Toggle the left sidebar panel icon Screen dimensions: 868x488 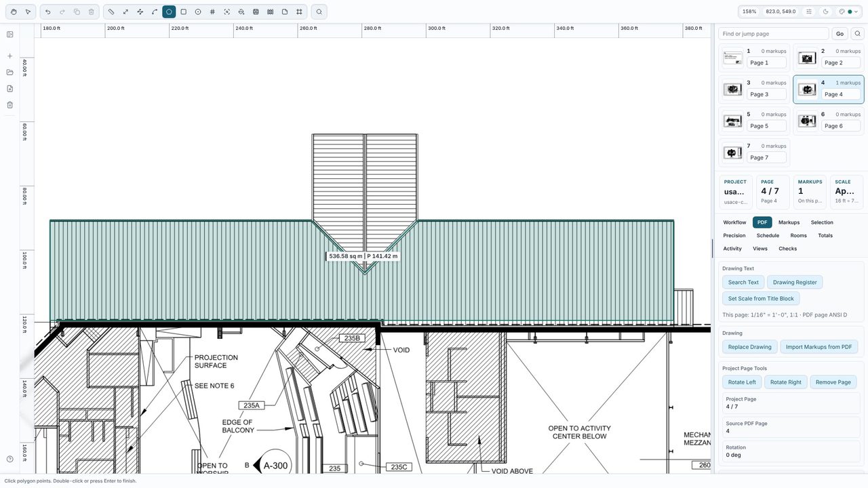click(10, 35)
